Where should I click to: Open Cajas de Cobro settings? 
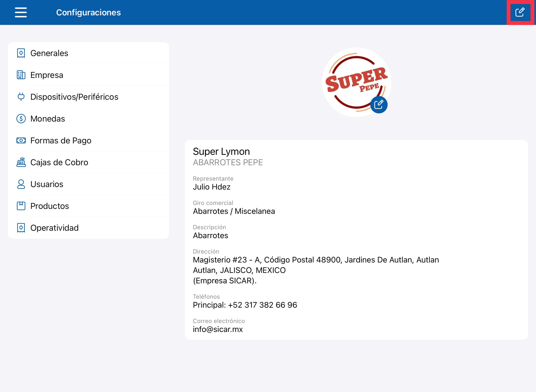89,162
